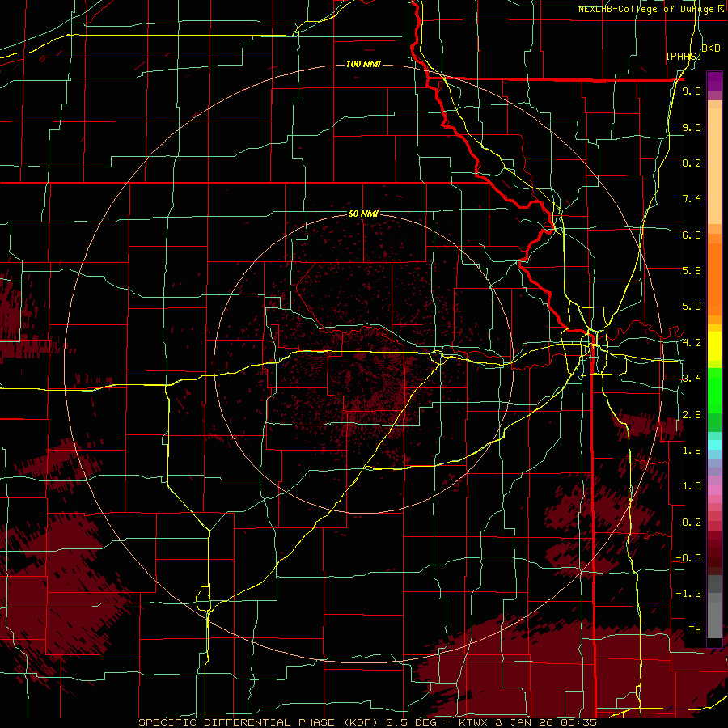Click the OKD label near the legend
The width and height of the screenshot is (728, 728).
pyautogui.click(x=711, y=49)
